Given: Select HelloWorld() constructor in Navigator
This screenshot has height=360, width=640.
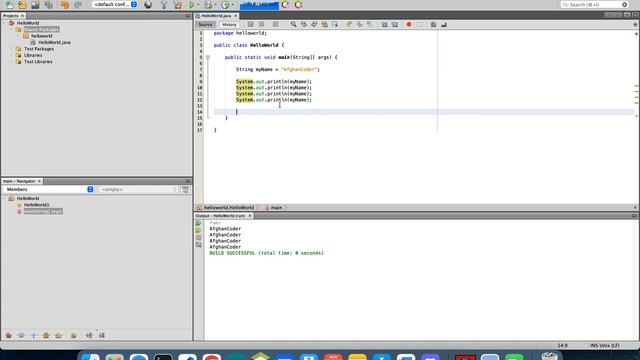Looking at the screenshot, I should point(36,205).
